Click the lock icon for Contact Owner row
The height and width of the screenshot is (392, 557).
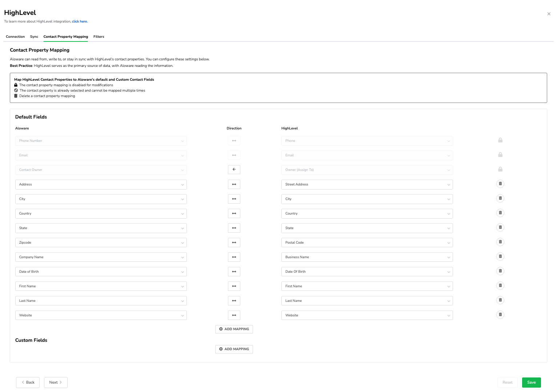pyautogui.click(x=500, y=169)
